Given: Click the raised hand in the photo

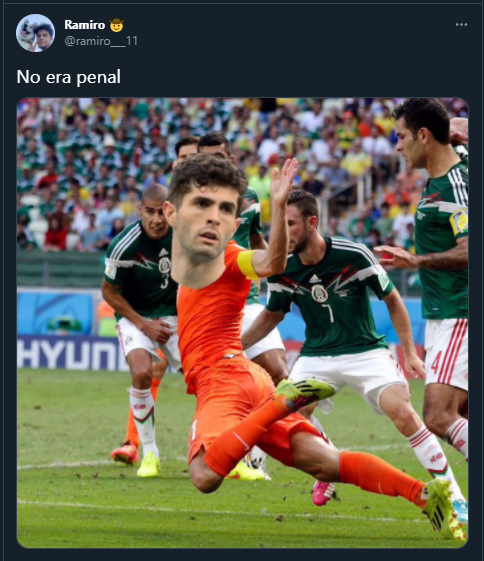Looking at the screenshot, I should pyautogui.click(x=283, y=180).
